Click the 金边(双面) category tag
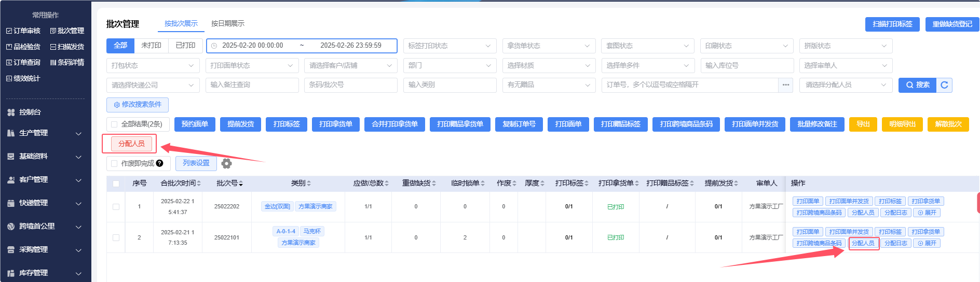This screenshot has height=282, width=980. tap(277, 206)
